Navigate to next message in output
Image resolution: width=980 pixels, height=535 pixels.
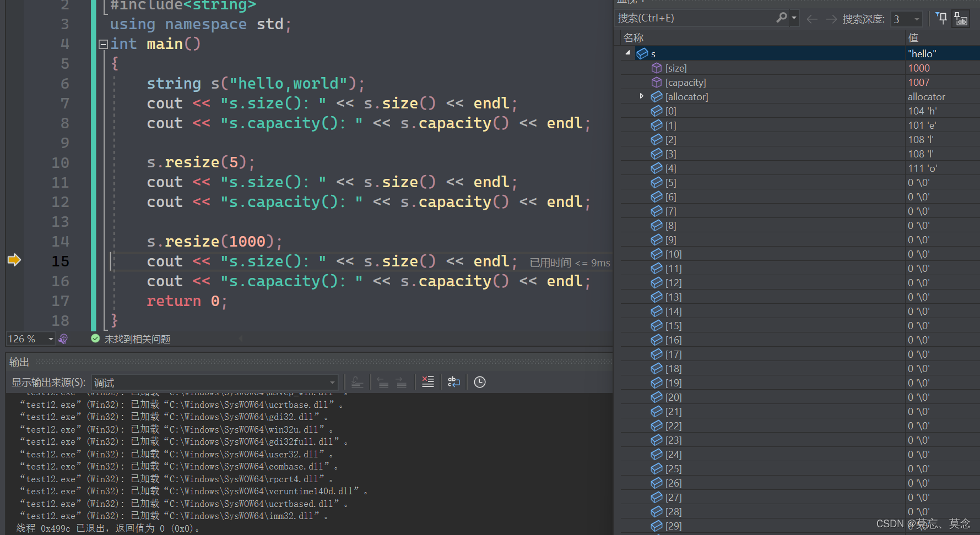coord(401,381)
